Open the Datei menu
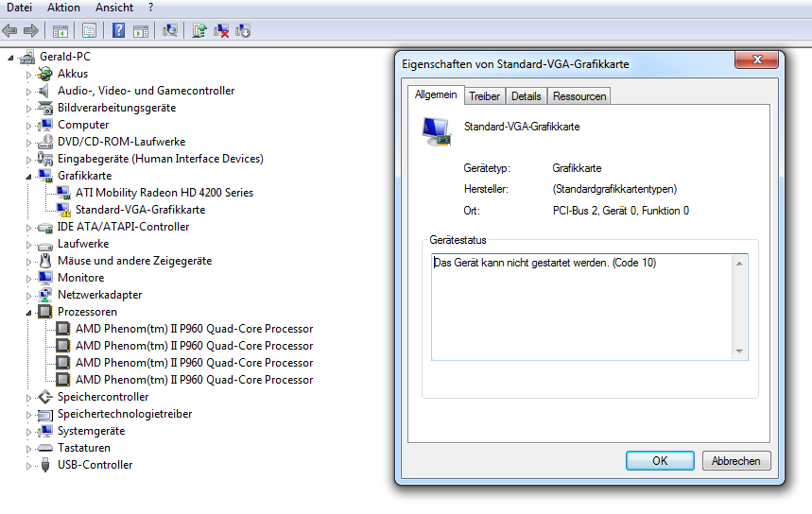This screenshot has width=812, height=514. click(19, 8)
